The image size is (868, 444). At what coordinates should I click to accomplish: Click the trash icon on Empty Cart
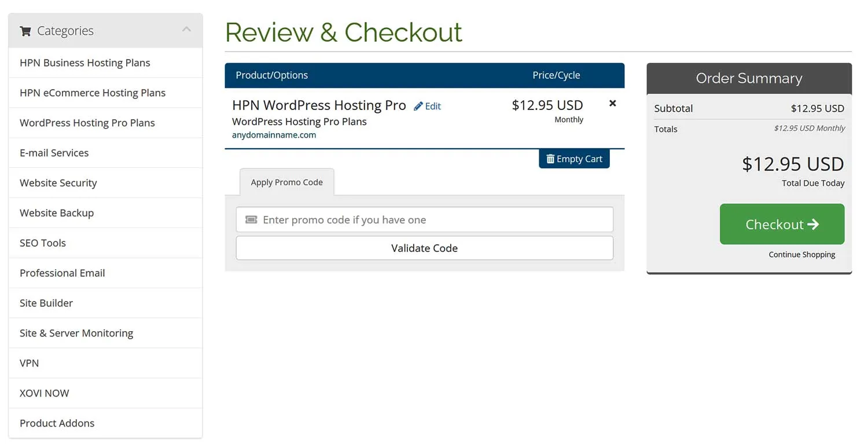[550, 159]
